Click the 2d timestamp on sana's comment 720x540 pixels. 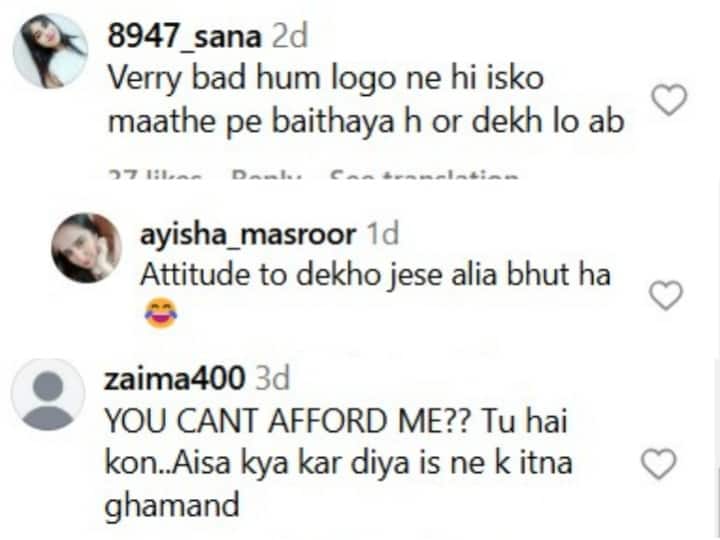pyautogui.click(x=289, y=37)
